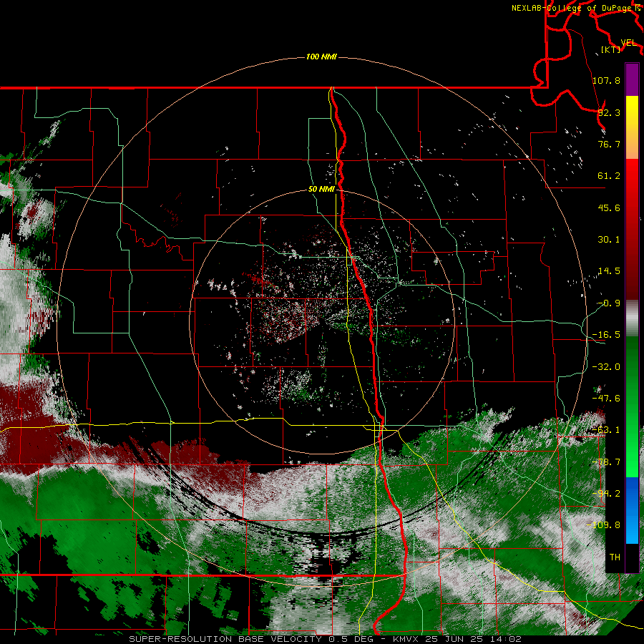Click the 45.6 velocity scale value
This screenshot has height=644, width=644.
[609, 208]
